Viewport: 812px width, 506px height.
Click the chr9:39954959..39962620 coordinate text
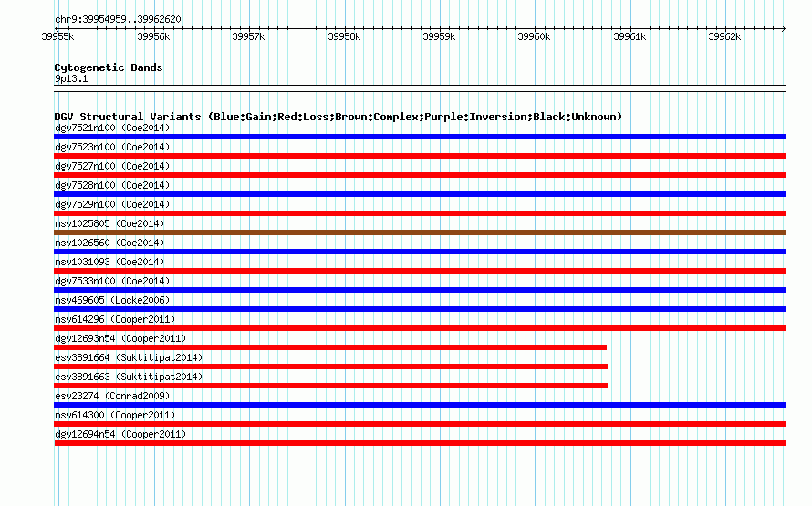[x=118, y=20]
